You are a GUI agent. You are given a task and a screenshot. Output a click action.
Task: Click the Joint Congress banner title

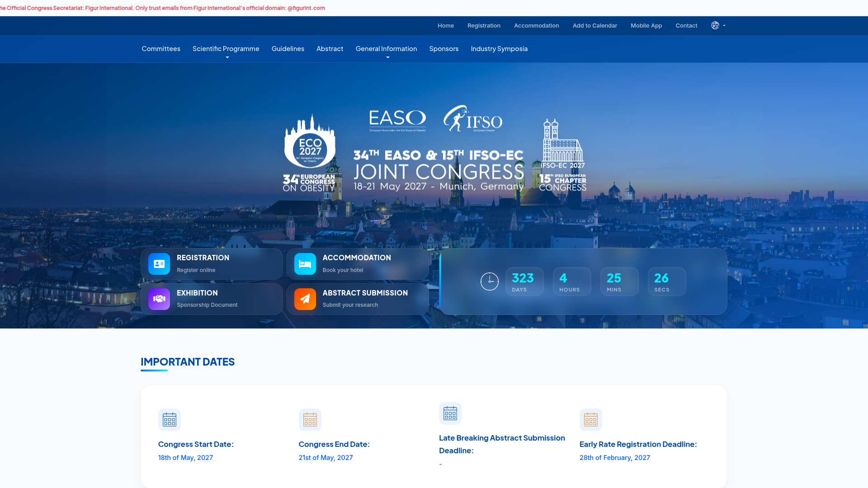[x=439, y=172]
